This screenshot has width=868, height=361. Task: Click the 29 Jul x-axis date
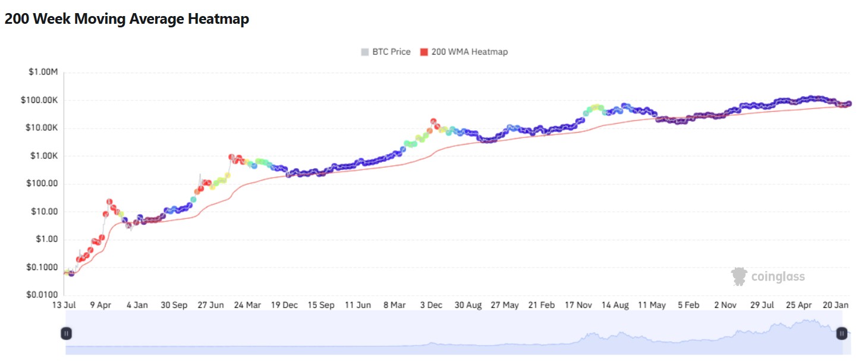(762, 305)
